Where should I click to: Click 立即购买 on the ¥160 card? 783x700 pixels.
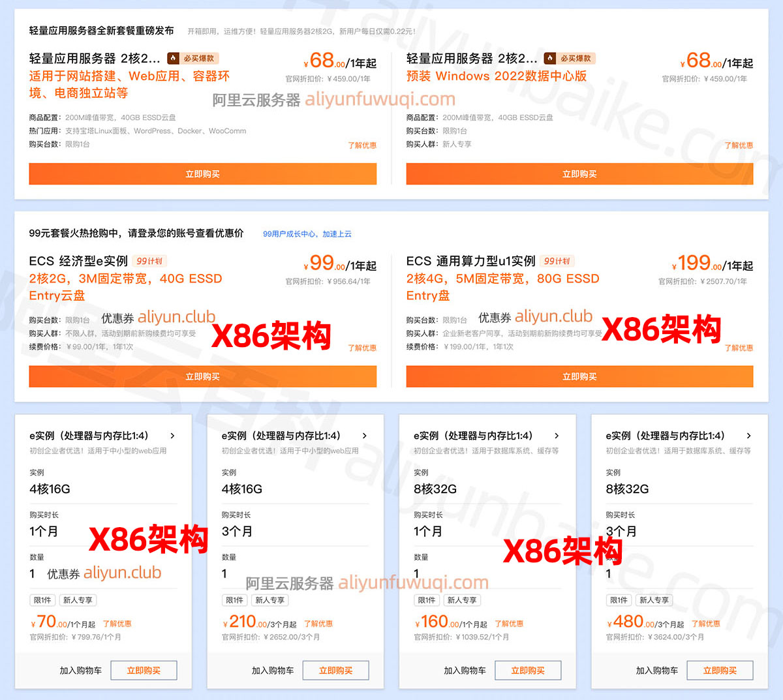(528, 670)
